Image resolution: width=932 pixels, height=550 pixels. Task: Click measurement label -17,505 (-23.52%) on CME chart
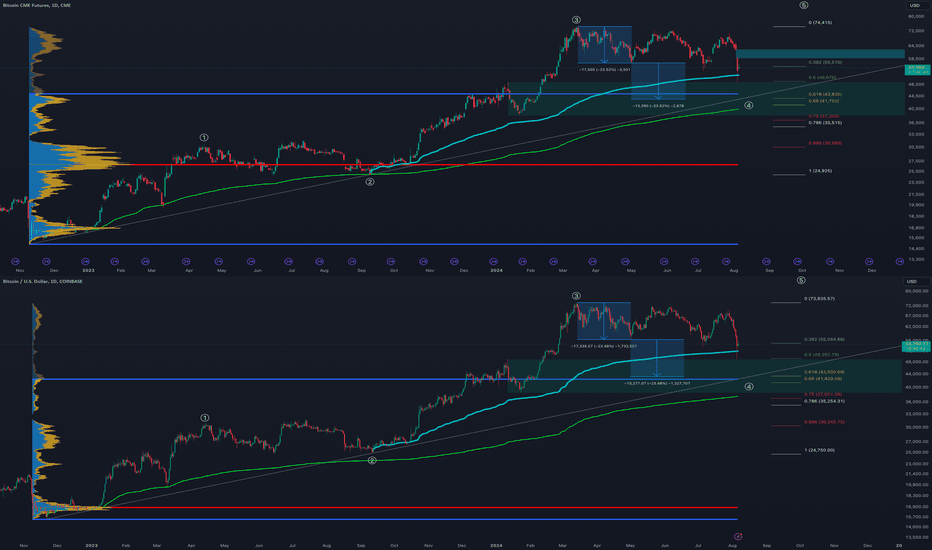click(604, 69)
